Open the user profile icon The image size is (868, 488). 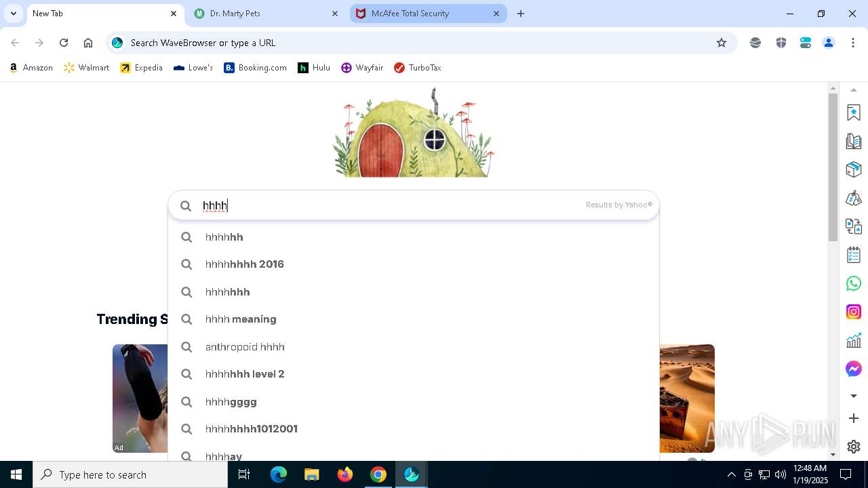(829, 43)
